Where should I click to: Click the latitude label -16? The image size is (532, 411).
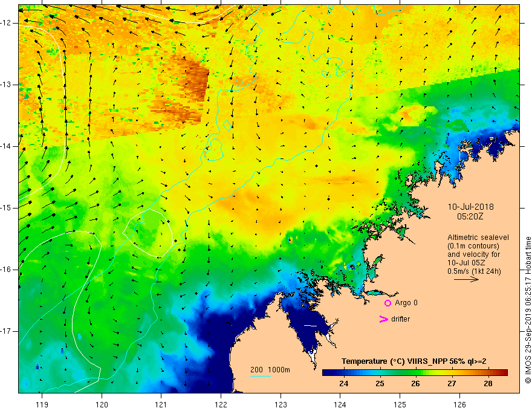(7, 270)
